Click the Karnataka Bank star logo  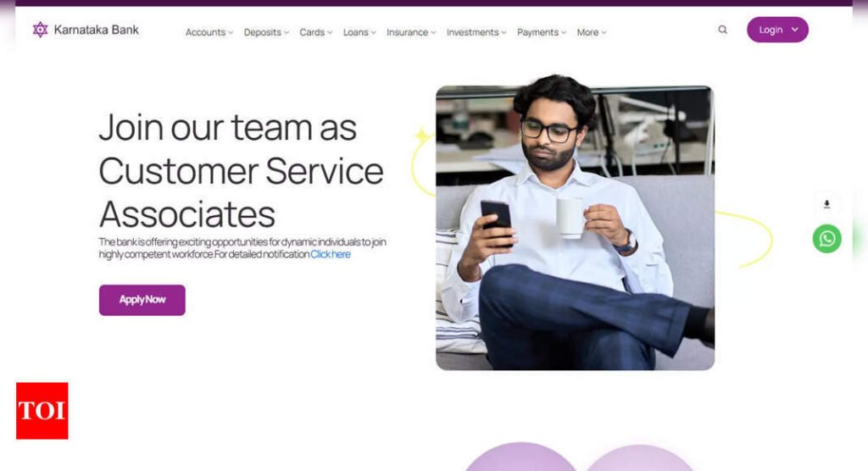[x=40, y=30]
